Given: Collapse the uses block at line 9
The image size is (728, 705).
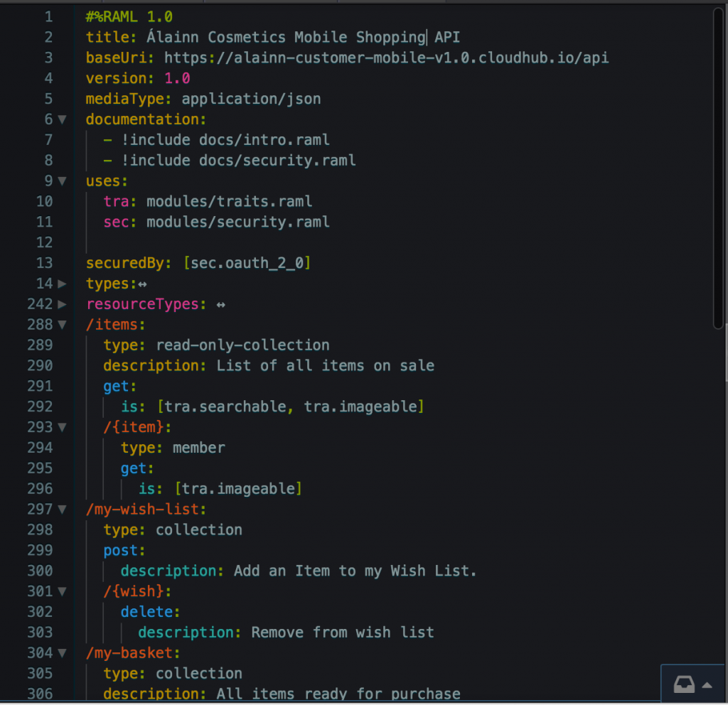Looking at the screenshot, I should click(x=62, y=181).
